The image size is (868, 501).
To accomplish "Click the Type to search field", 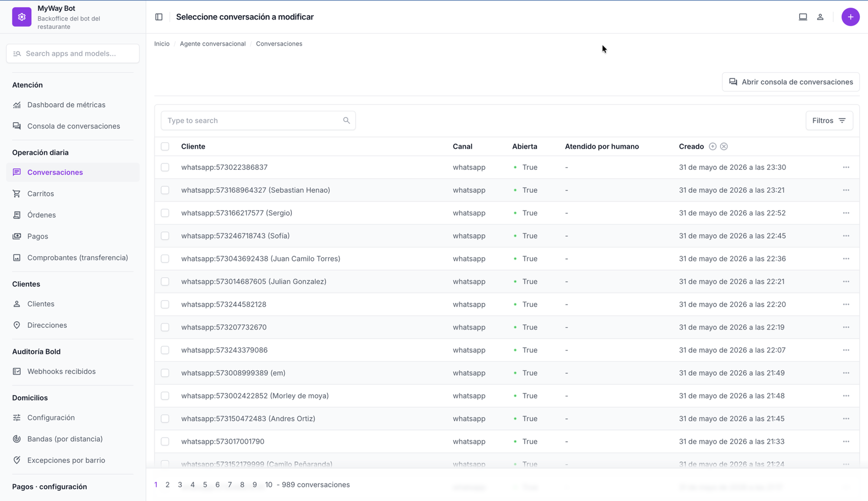I will pyautogui.click(x=258, y=121).
